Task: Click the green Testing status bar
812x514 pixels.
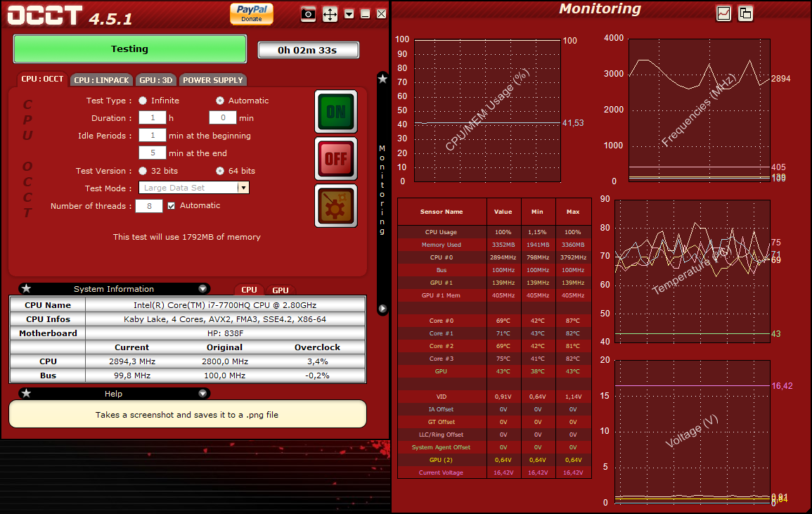Action: [129, 49]
